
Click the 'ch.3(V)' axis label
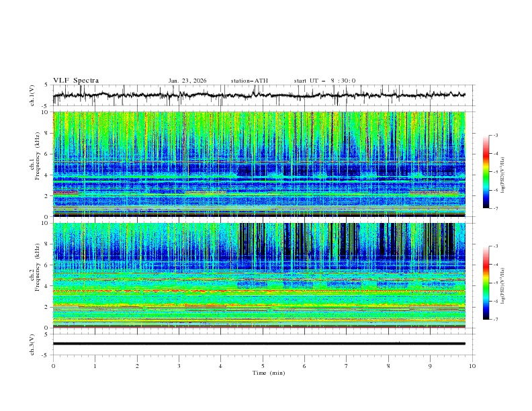pos(32,345)
